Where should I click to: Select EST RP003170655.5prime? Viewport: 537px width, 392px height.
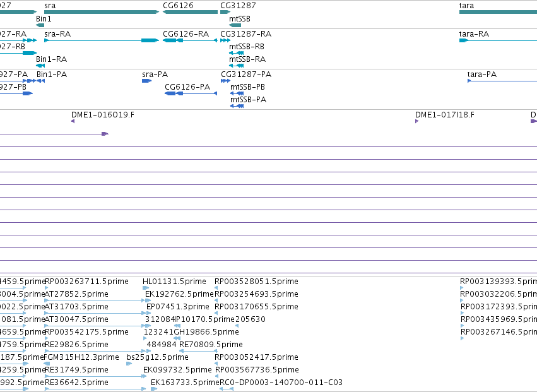click(x=257, y=307)
